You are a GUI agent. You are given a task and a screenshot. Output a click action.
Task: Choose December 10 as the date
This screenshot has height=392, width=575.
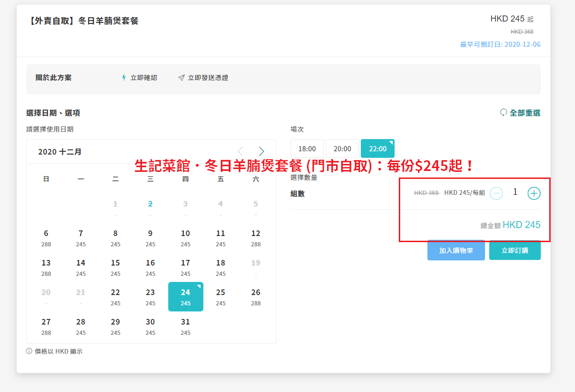(186, 237)
